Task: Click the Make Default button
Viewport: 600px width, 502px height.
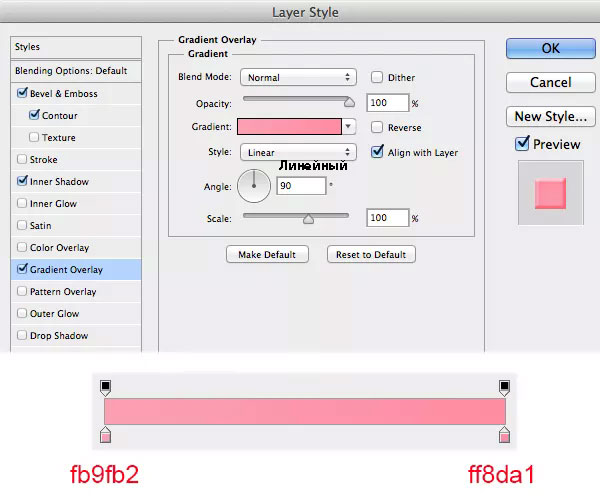Action: pyautogui.click(x=267, y=254)
